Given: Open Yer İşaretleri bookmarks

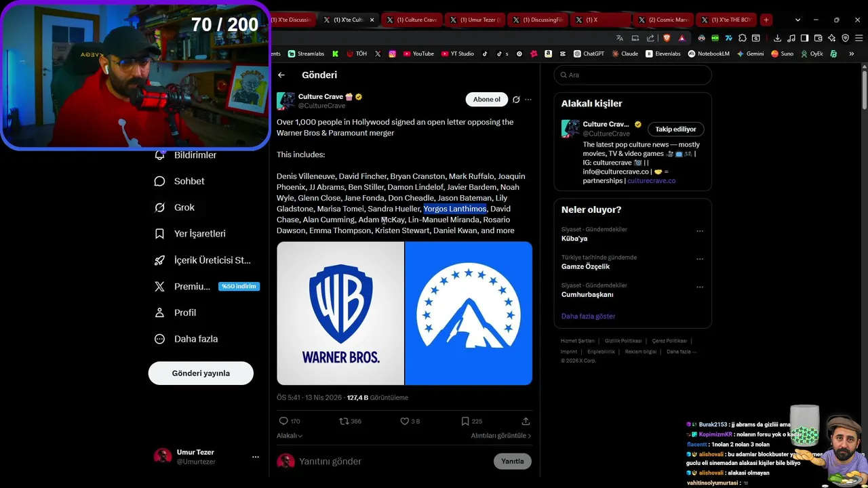Looking at the screenshot, I should [x=191, y=234].
